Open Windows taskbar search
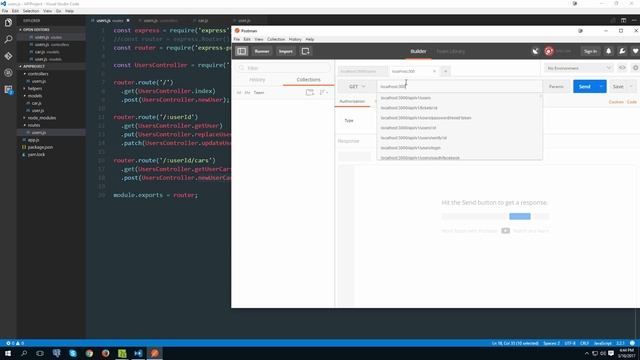The width and height of the screenshot is (640, 360). [x=24, y=353]
